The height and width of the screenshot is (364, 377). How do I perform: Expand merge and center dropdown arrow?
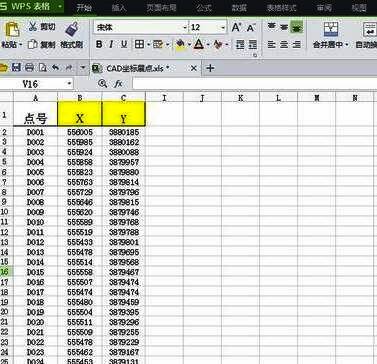(347, 45)
